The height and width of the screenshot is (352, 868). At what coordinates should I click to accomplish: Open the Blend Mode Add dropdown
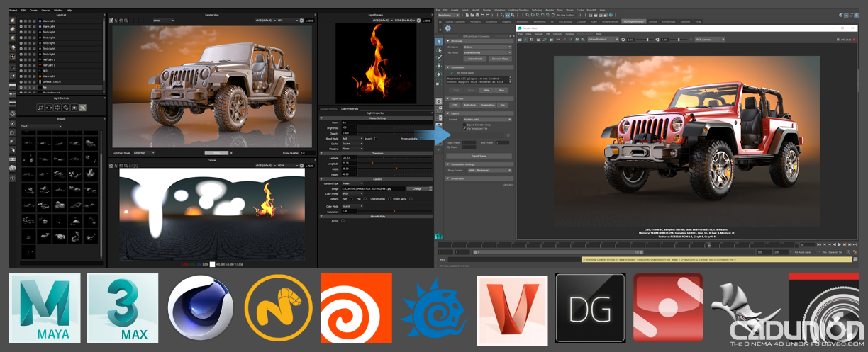click(x=352, y=138)
